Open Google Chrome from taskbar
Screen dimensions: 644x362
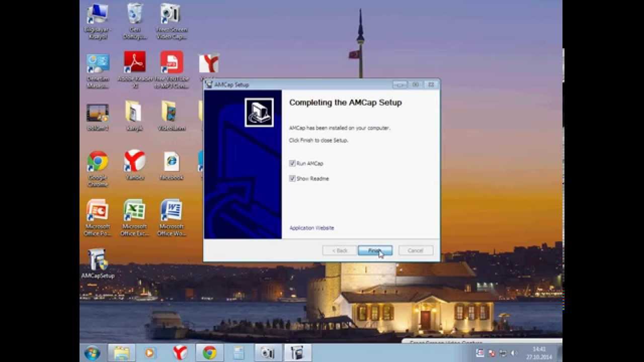(210, 353)
